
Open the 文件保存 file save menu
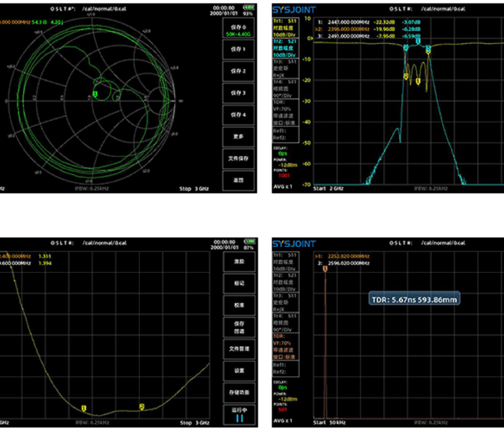[238, 158]
